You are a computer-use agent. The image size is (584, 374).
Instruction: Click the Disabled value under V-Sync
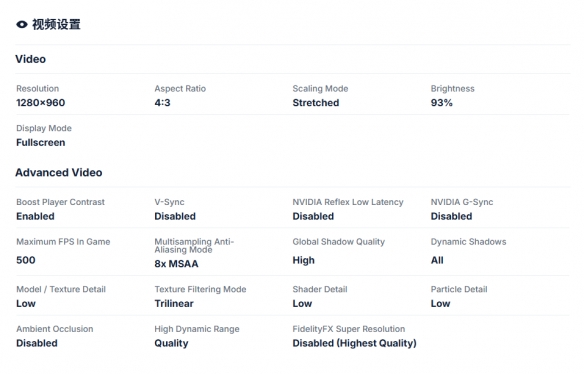coord(175,216)
